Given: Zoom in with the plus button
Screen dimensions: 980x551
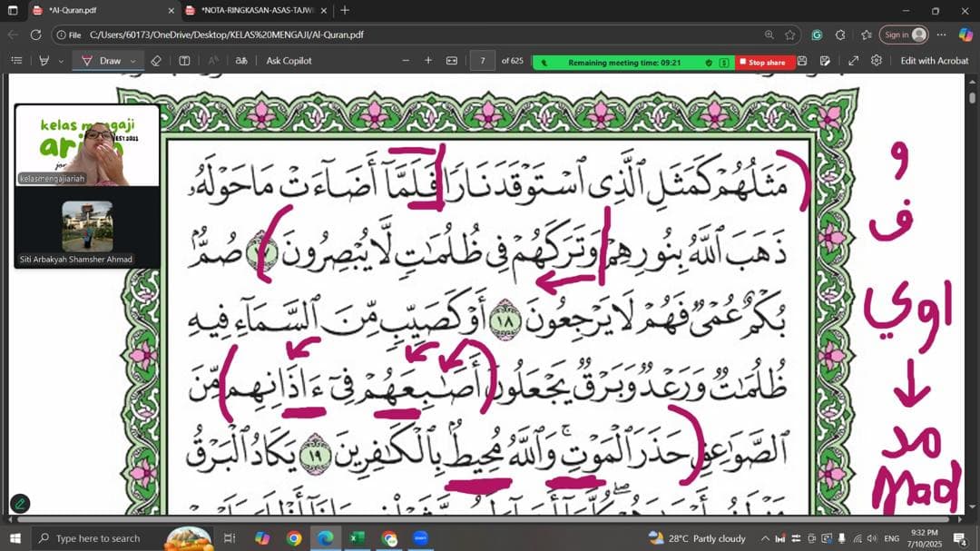Looking at the screenshot, I should (428, 61).
